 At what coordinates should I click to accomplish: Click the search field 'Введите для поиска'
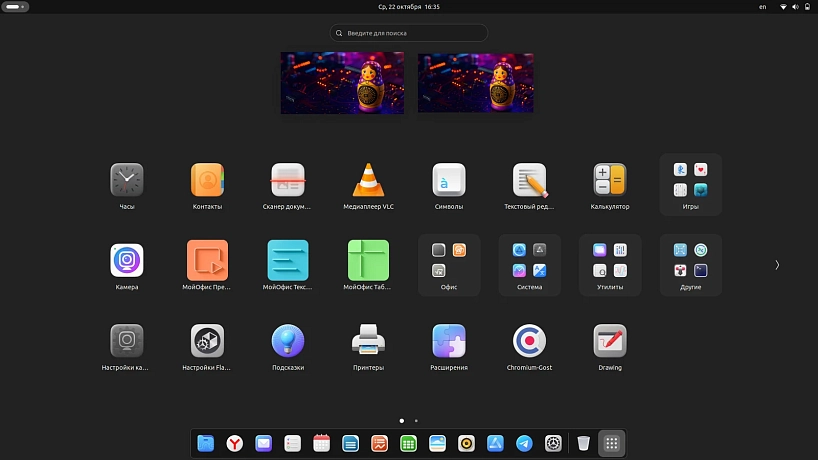tap(409, 33)
